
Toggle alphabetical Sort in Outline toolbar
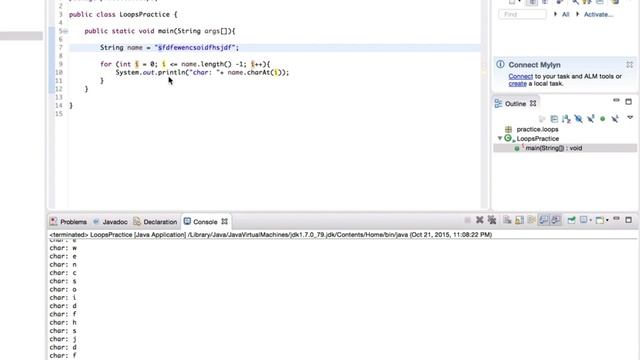click(566, 119)
